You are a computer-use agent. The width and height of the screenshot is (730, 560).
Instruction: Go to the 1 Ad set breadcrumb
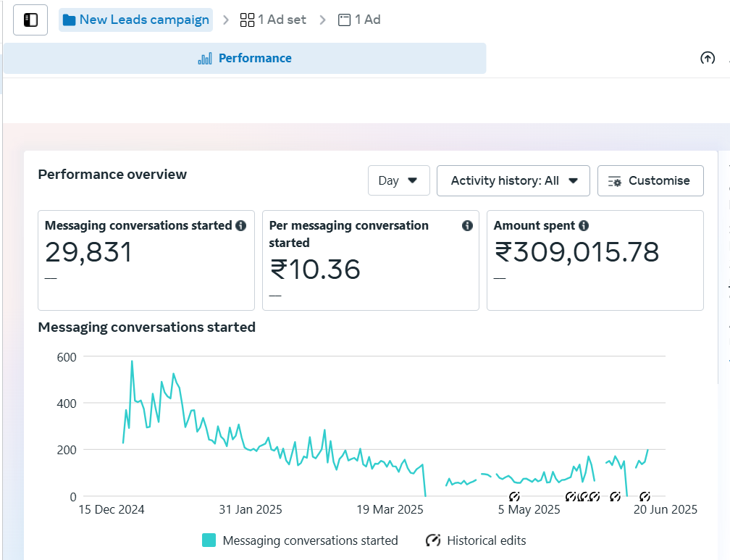[x=273, y=20]
